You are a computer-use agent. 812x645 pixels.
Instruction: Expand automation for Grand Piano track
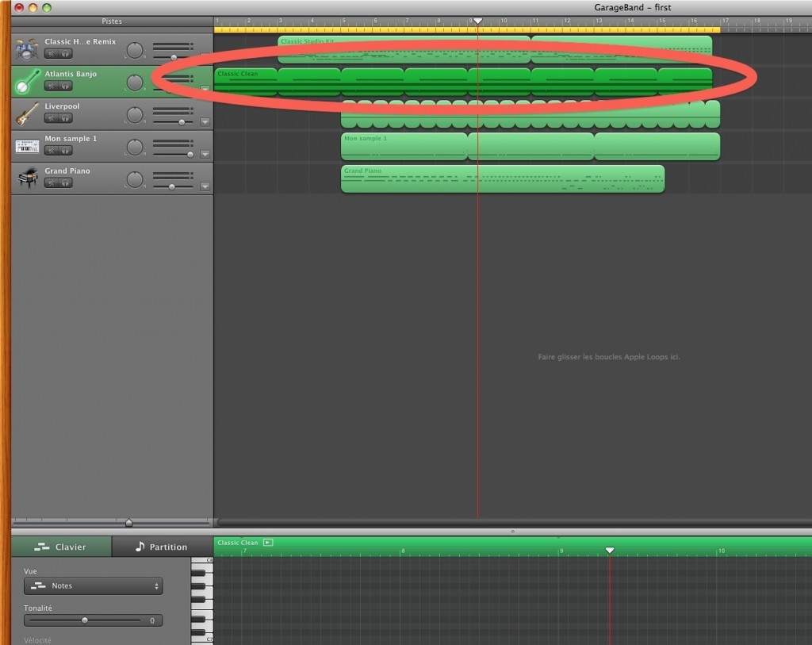point(205,186)
